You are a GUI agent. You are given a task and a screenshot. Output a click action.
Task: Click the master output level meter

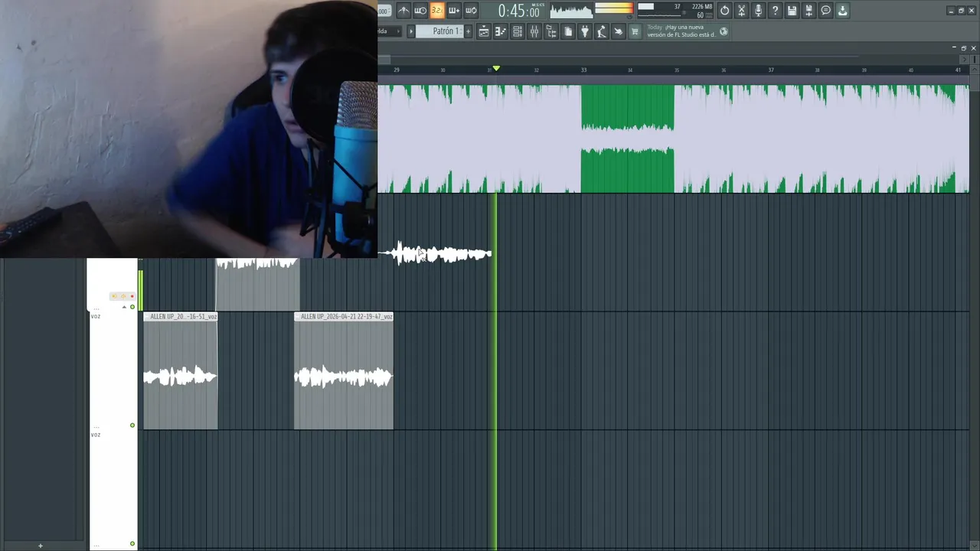tap(615, 8)
